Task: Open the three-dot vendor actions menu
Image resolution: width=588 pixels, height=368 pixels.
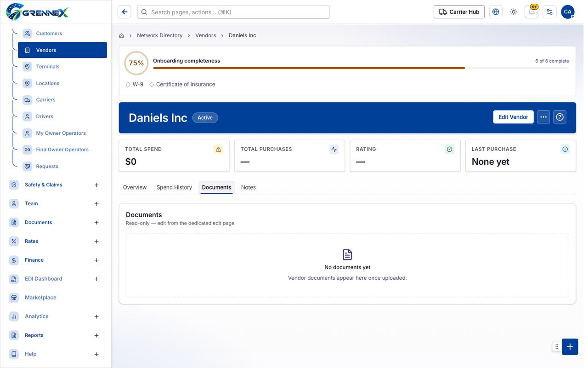Action: pyautogui.click(x=543, y=117)
